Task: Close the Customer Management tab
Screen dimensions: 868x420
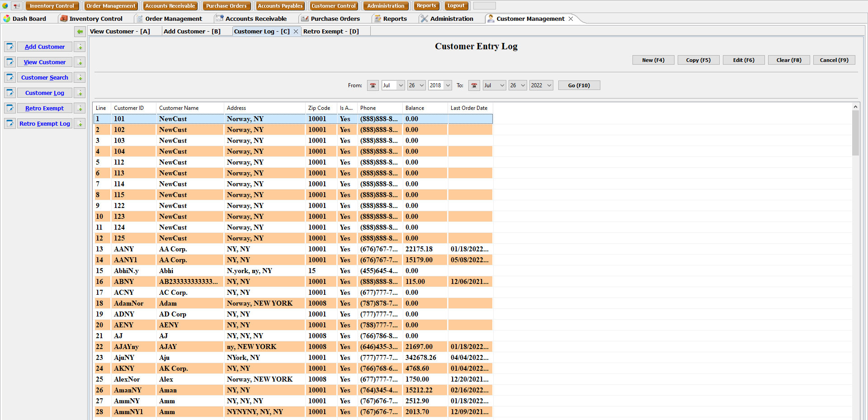Action: pyautogui.click(x=571, y=19)
